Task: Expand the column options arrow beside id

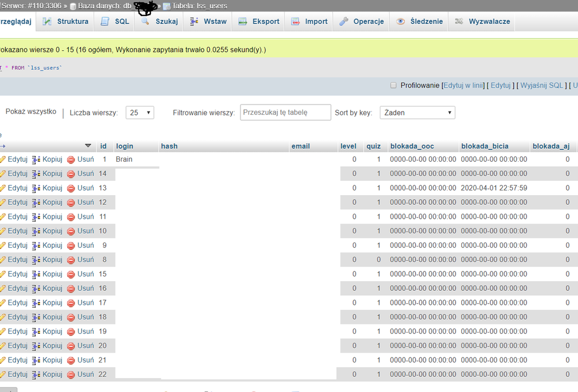Action: [x=88, y=146]
